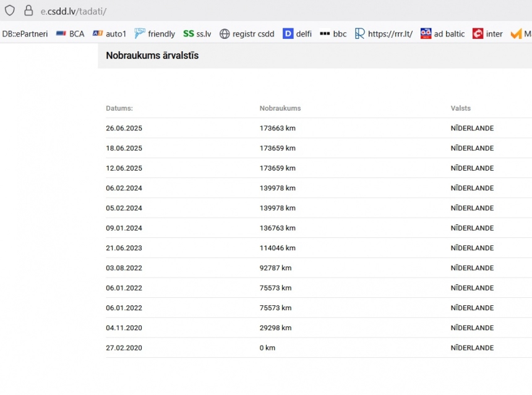
Task: Select the date 26.06.2025
Action: click(124, 128)
